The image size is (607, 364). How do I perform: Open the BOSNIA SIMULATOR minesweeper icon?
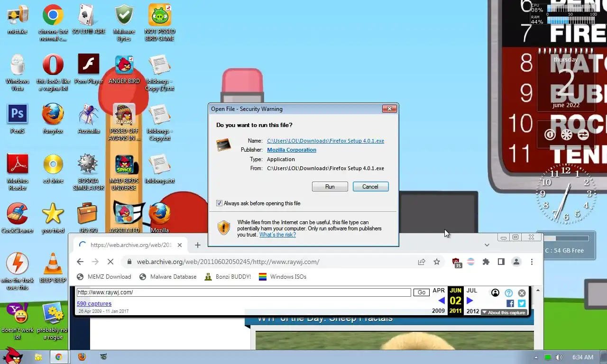click(x=89, y=172)
